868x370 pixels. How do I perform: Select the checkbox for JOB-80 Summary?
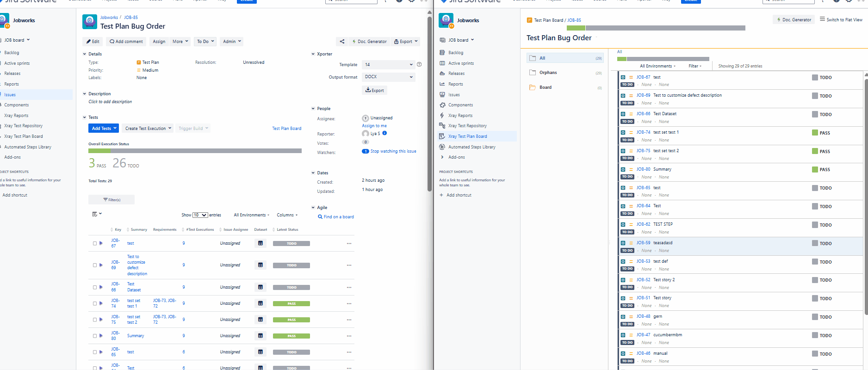pos(95,336)
